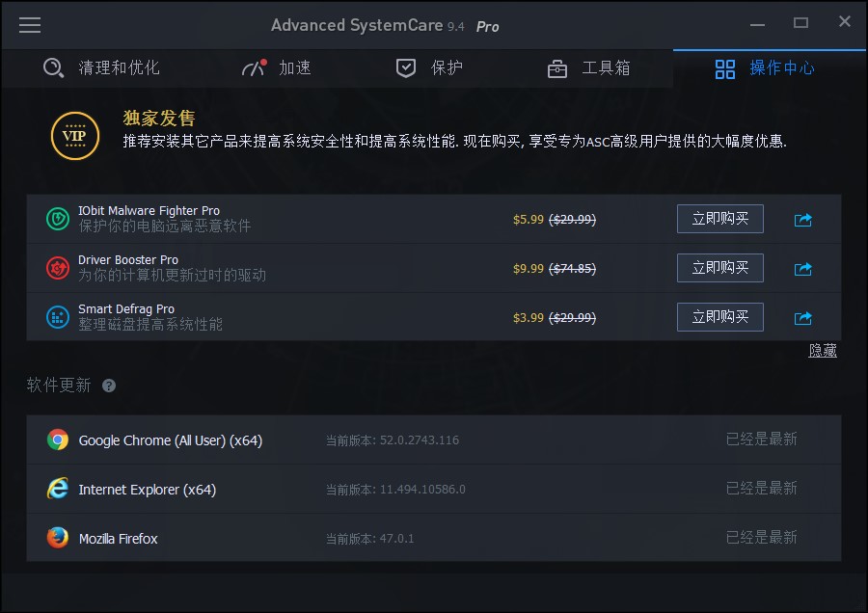Share the IObit Malware Fighter Pro offer
The width and height of the screenshot is (868, 613).
pos(802,220)
